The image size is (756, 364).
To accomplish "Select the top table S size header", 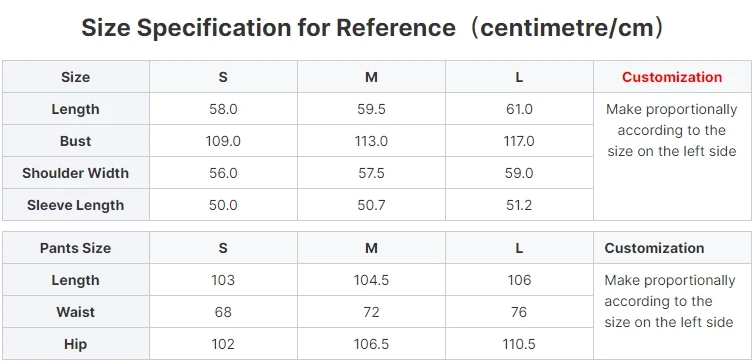I will 223,77.
